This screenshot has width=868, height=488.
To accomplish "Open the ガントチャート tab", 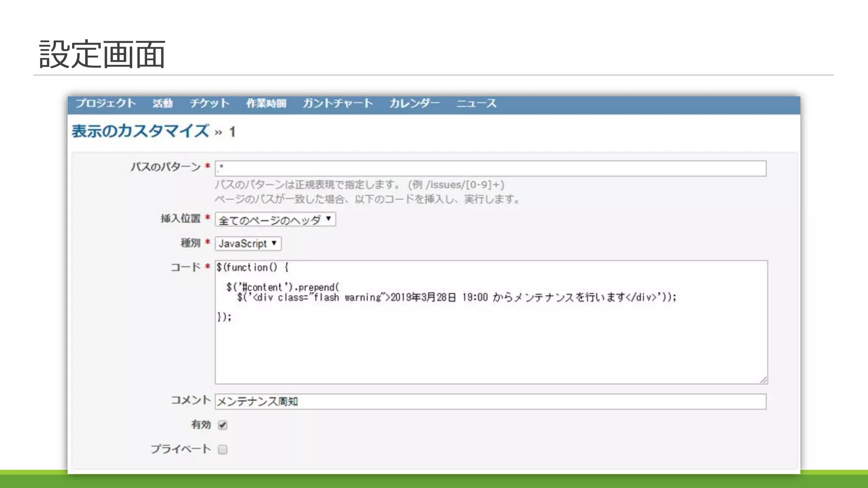I will [338, 103].
